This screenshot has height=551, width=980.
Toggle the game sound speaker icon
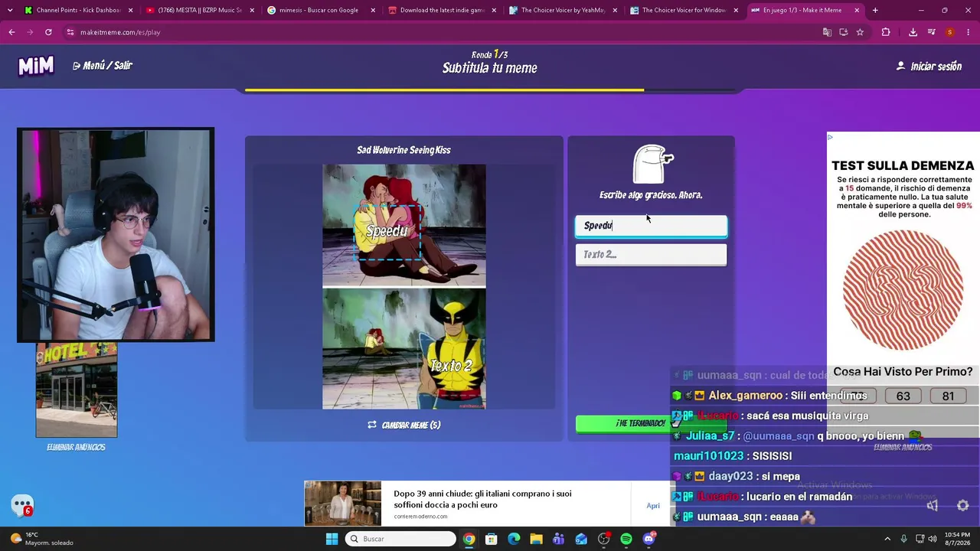(x=932, y=505)
